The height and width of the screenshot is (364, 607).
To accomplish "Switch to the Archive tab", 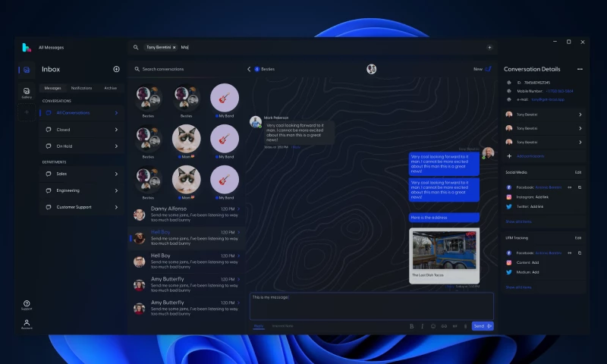I will [111, 88].
